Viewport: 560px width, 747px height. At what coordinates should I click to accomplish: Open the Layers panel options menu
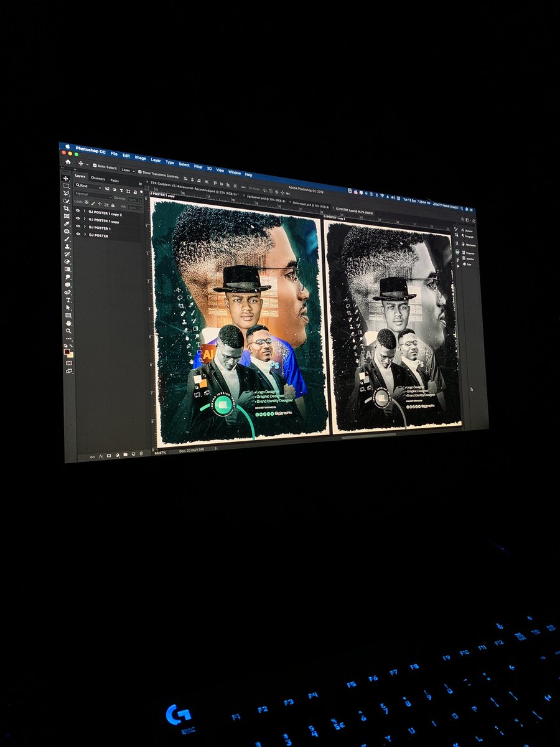tap(140, 184)
